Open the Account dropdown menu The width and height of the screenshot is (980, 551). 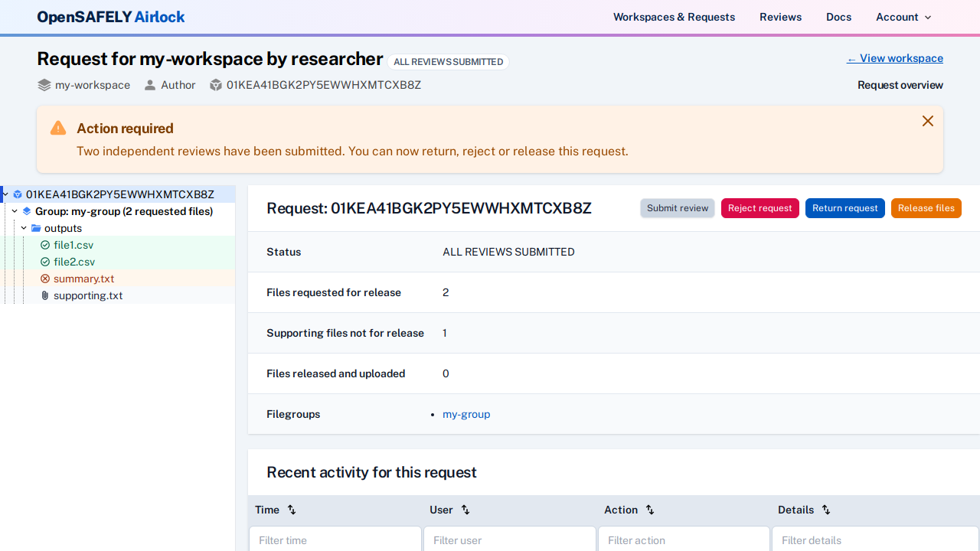903,17
